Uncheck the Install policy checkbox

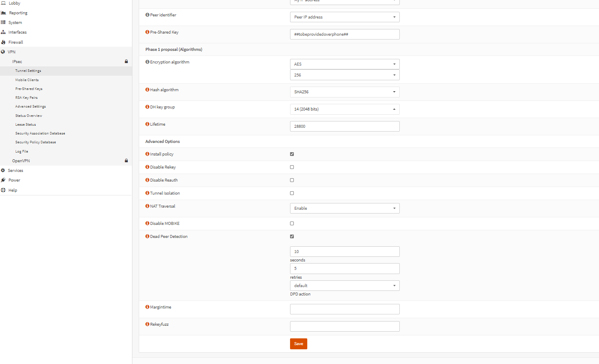(x=292, y=154)
